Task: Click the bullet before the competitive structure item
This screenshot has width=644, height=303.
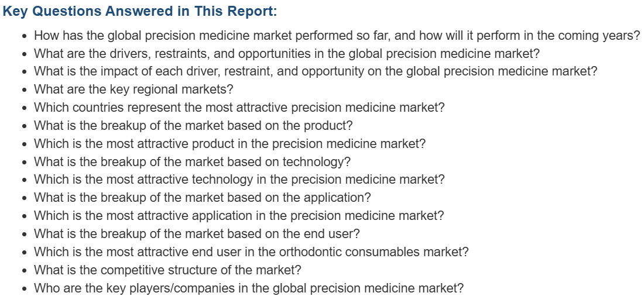Action: [x=25, y=271]
